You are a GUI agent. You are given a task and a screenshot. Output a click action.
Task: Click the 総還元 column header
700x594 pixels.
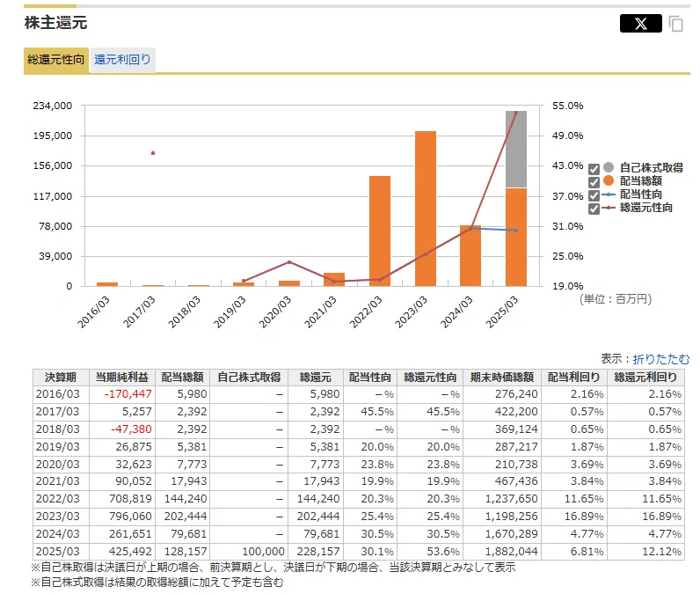click(x=316, y=378)
